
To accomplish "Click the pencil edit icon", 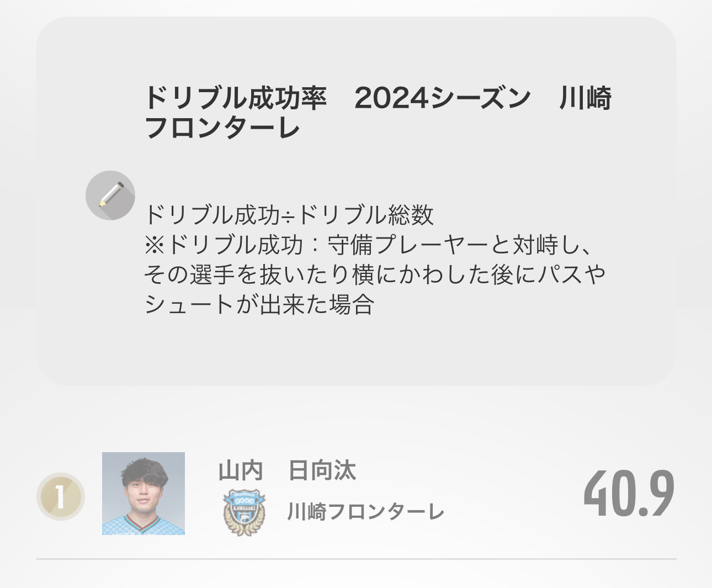I will pyautogui.click(x=110, y=195).
